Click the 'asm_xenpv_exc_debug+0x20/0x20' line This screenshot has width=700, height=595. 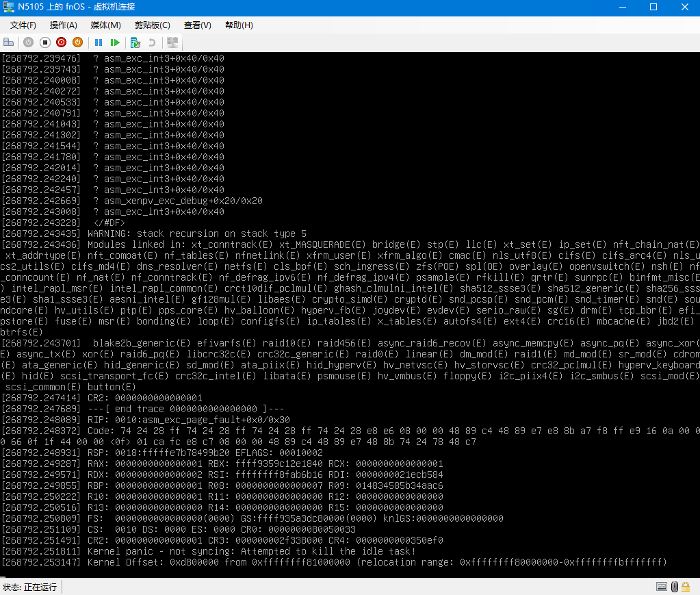131,201
